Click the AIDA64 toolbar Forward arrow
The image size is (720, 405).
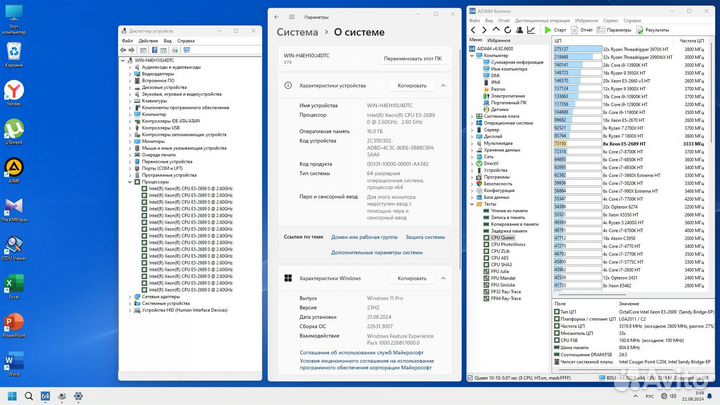tap(484, 30)
